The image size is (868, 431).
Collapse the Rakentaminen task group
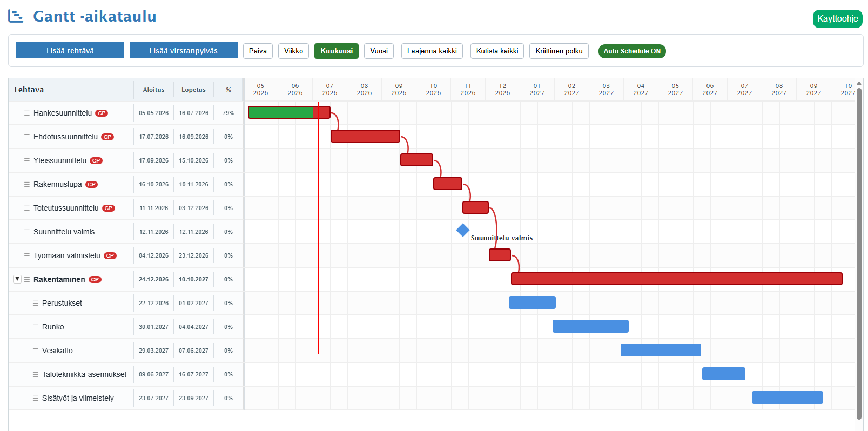click(x=17, y=279)
